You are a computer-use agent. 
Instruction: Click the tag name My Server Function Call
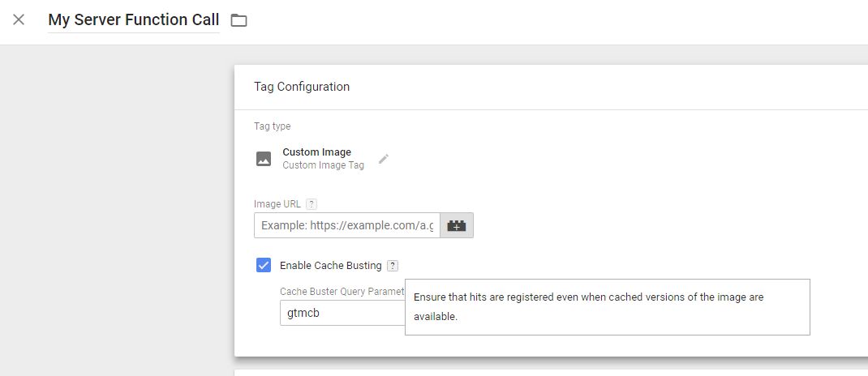(133, 20)
